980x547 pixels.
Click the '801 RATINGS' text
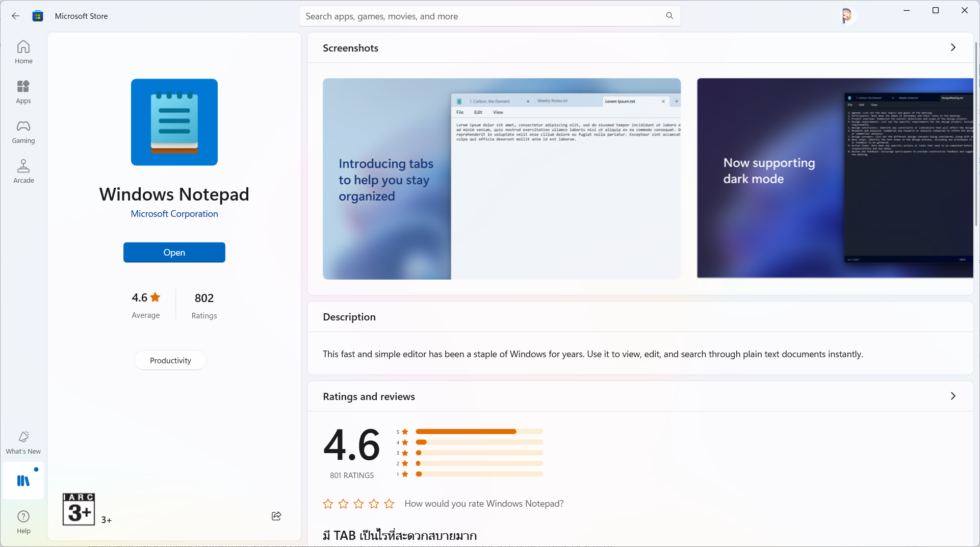352,476
